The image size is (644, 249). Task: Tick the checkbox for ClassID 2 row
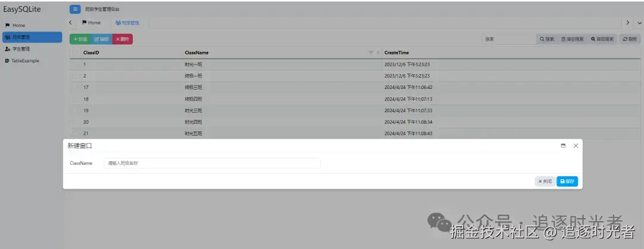(x=75, y=76)
